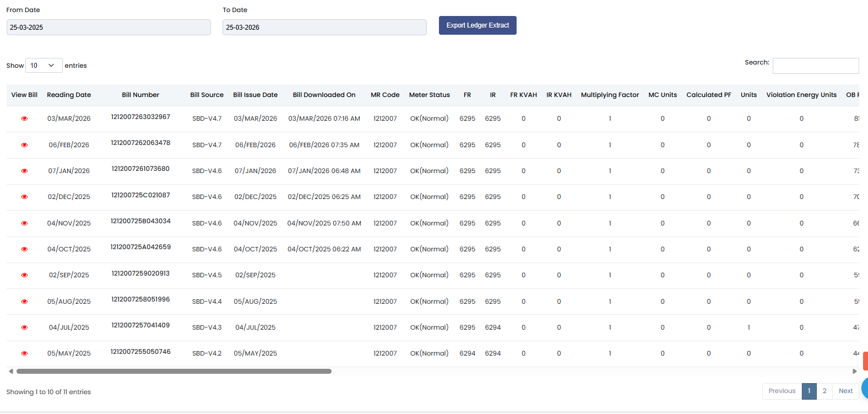Go to page 2 of results
This screenshot has width=868, height=414.
coord(824,391)
